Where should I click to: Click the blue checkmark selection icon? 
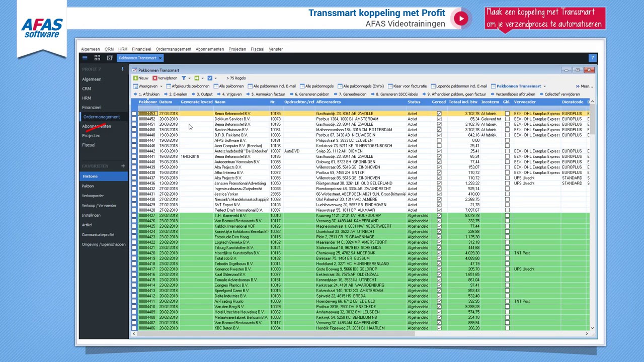tap(210, 78)
